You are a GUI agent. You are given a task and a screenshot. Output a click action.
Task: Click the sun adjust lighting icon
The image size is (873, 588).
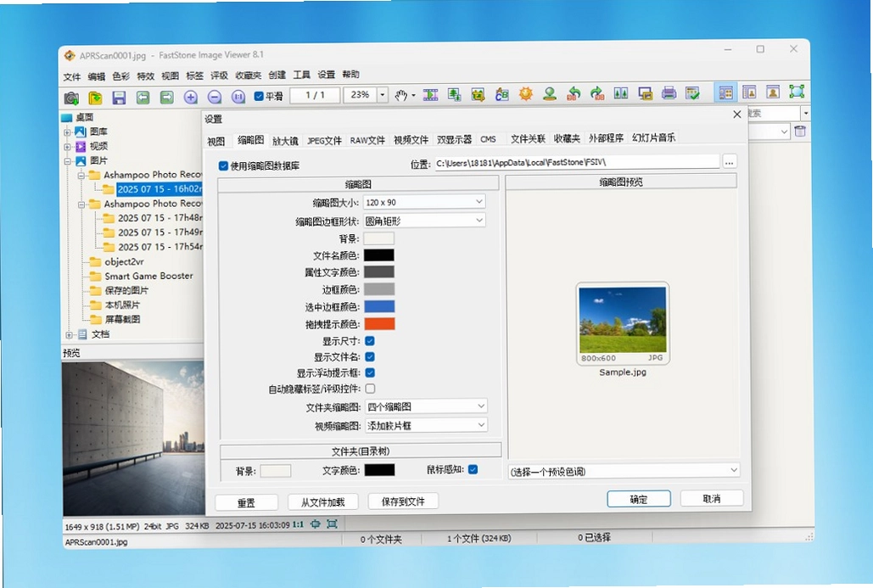[x=526, y=93]
